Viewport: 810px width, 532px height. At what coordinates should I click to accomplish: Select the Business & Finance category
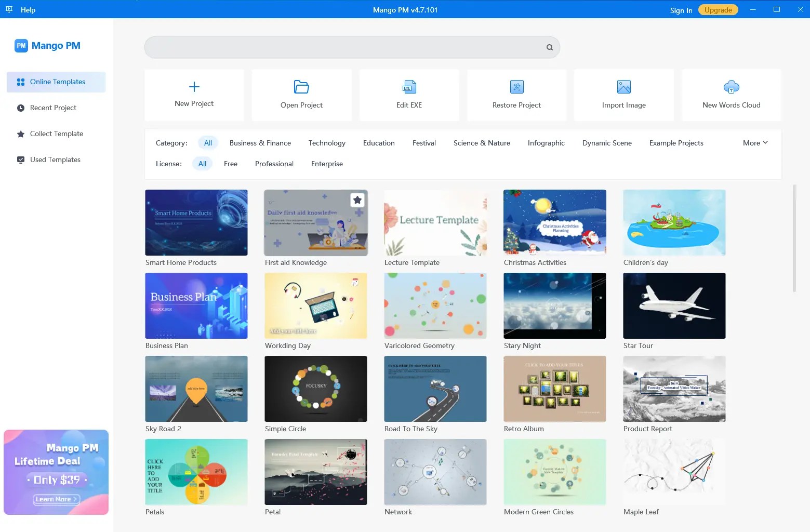260,143
